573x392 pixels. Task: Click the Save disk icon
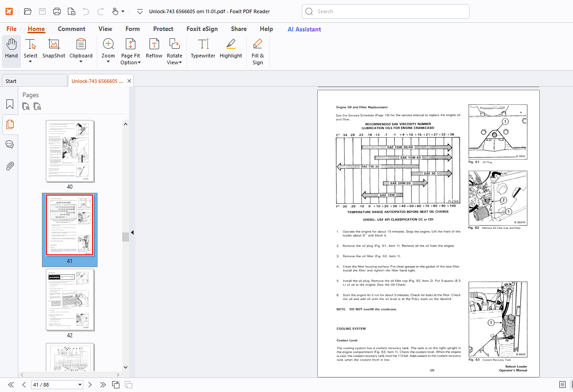click(x=42, y=11)
